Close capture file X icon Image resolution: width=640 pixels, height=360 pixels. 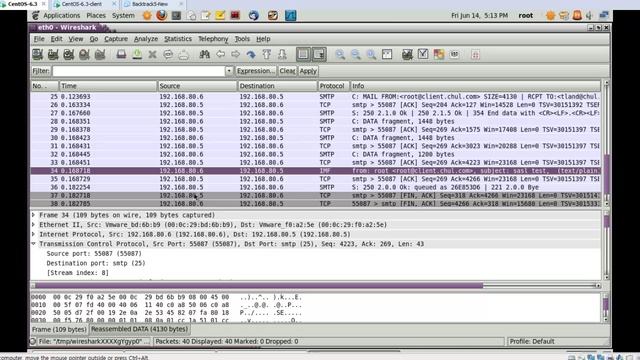click(153, 54)
